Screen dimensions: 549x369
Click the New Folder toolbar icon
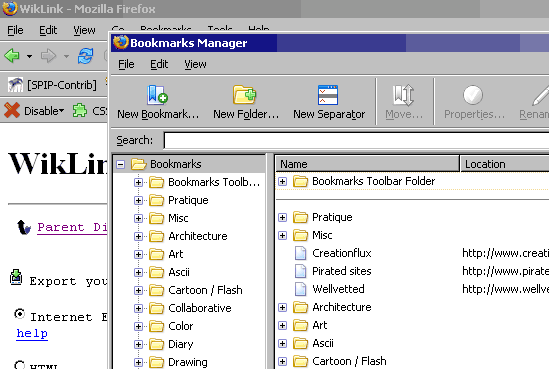click(245, 95)
